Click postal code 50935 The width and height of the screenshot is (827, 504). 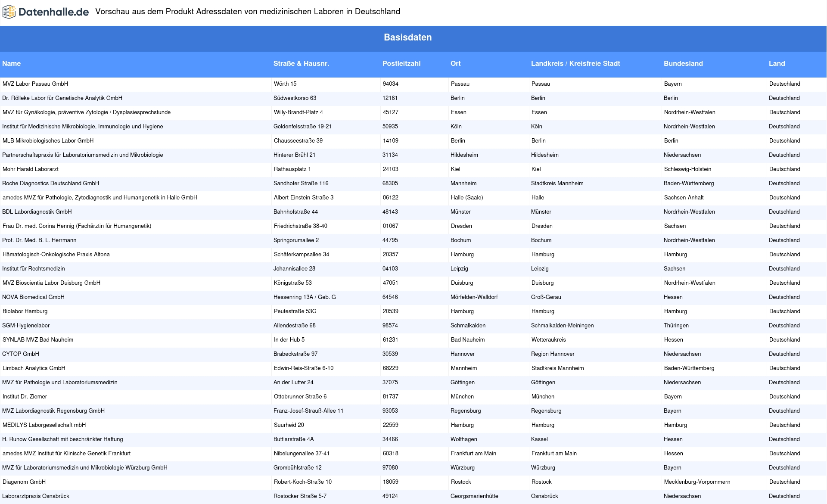[x=390, y=127]
